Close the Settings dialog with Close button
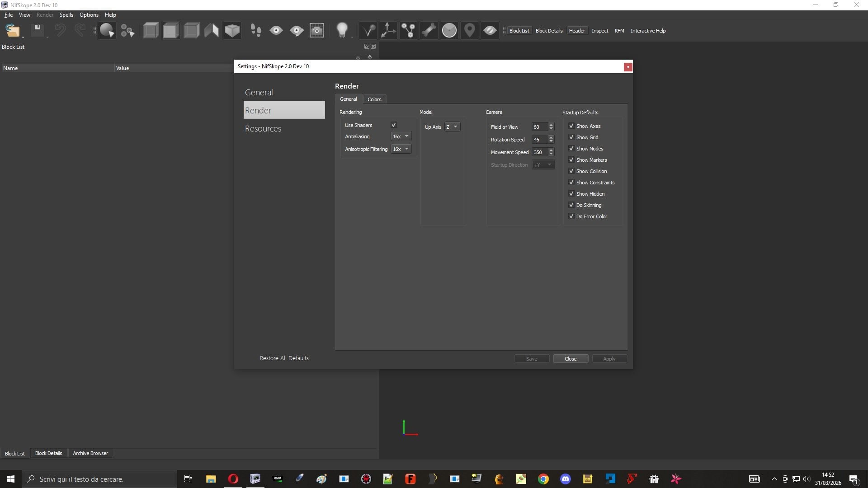 coord(571,359)
